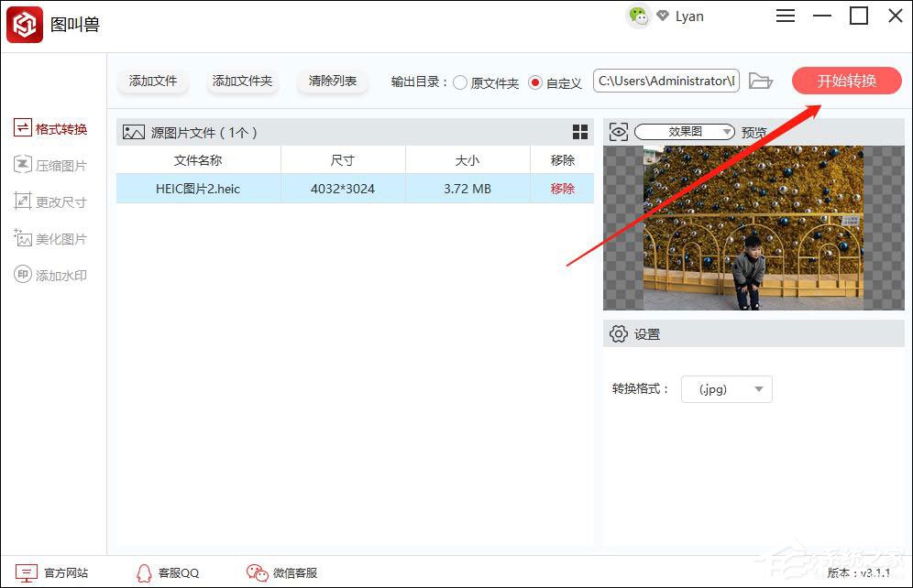Click the settings gear in the 设置 panel
Viewport: 913px width, 588px height.
(619, 333)
